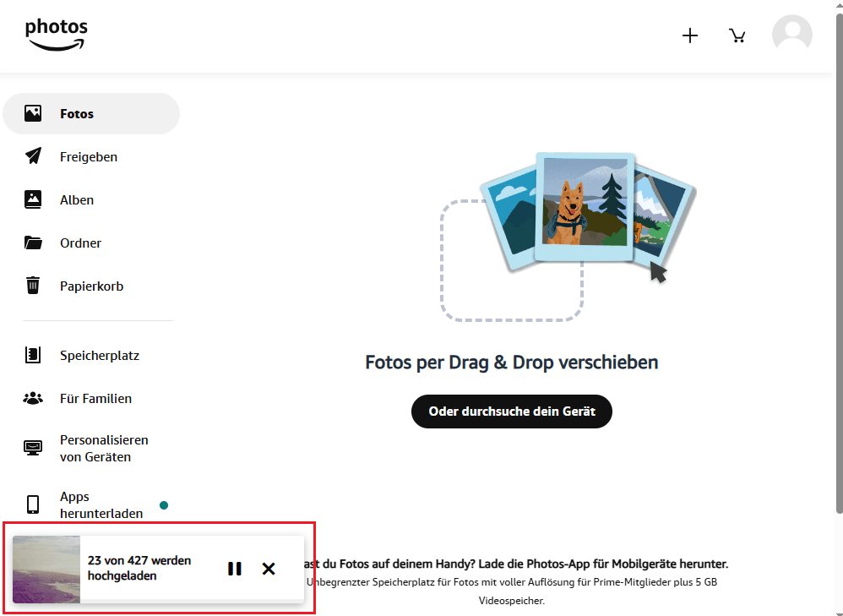This screenshot has width=843, height=616.
Task: Click the page vertical scrollbar
Action: click(x=840, y=264)
